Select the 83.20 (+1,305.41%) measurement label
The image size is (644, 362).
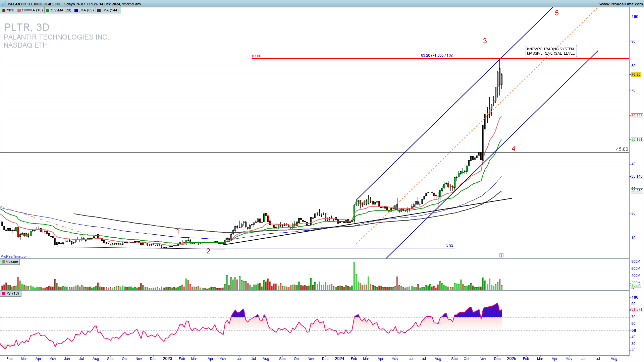437,55
